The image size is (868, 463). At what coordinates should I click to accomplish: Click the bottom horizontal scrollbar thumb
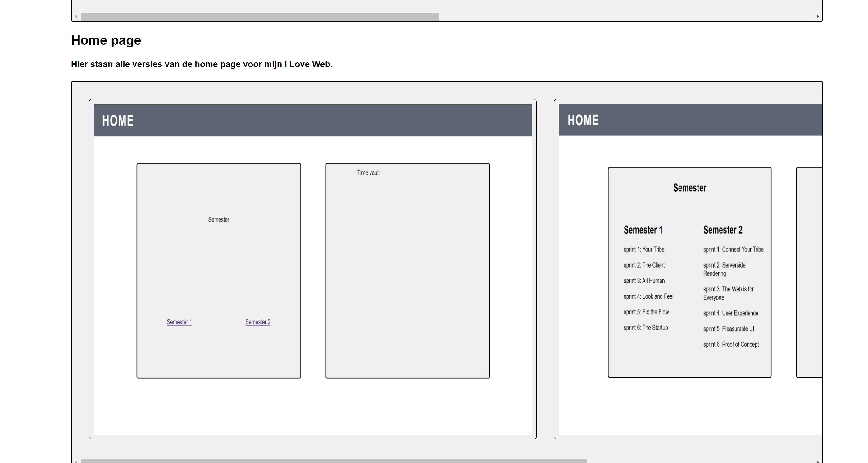point(334,461)
